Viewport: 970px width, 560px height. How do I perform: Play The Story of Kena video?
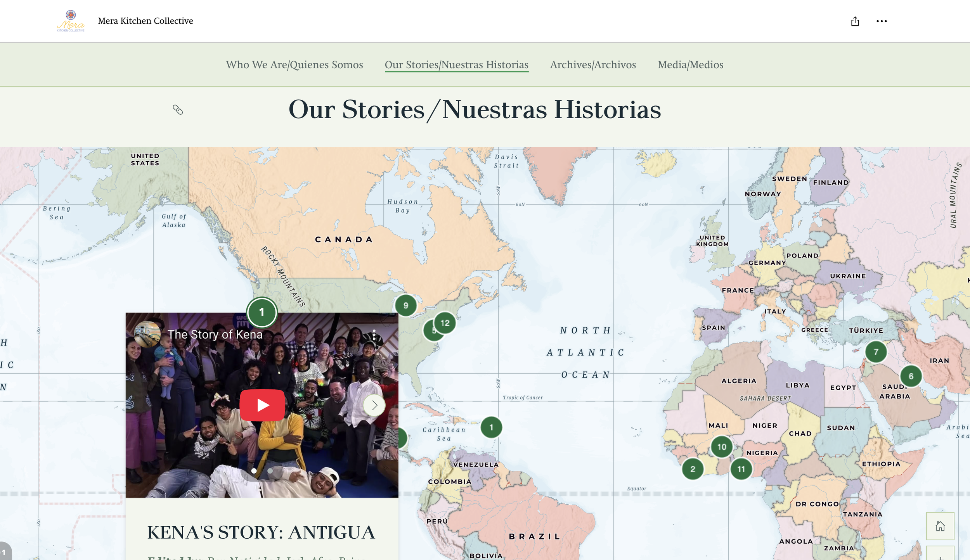tap(262, 405)
